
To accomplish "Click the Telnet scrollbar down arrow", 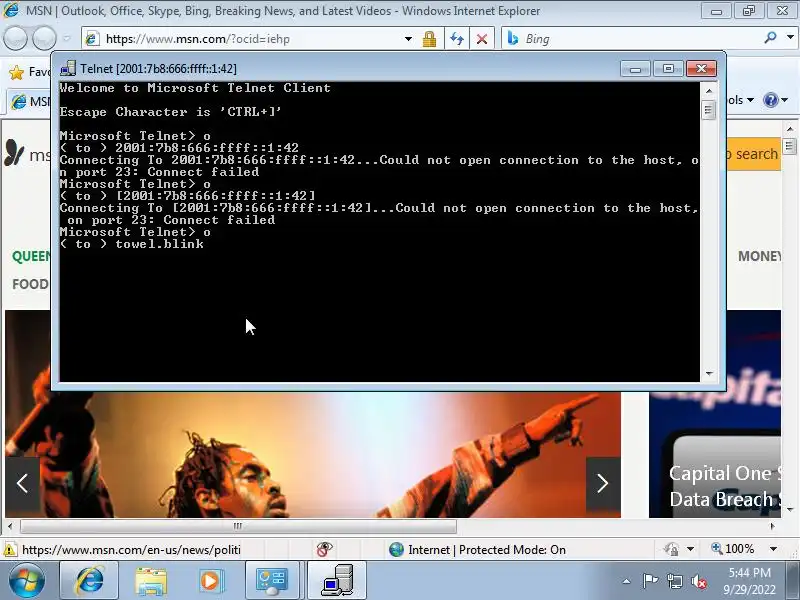I will (x=709, y=374).
